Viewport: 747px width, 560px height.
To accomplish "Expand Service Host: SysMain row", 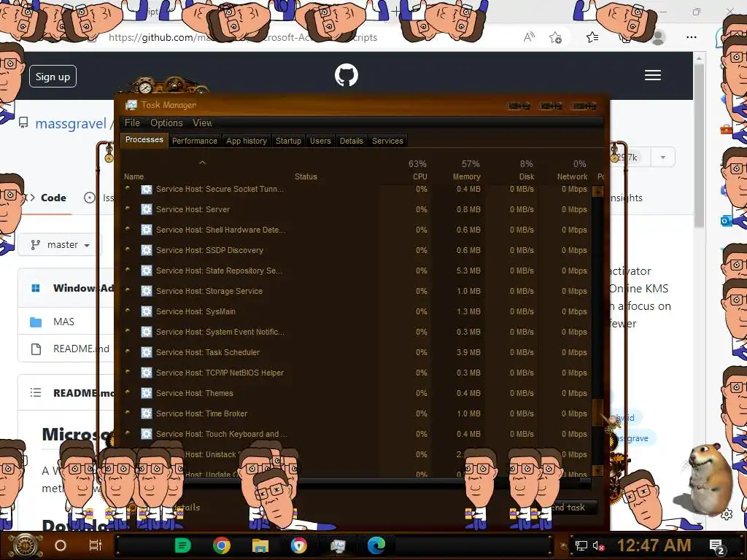I will click(x=127, y=311).
